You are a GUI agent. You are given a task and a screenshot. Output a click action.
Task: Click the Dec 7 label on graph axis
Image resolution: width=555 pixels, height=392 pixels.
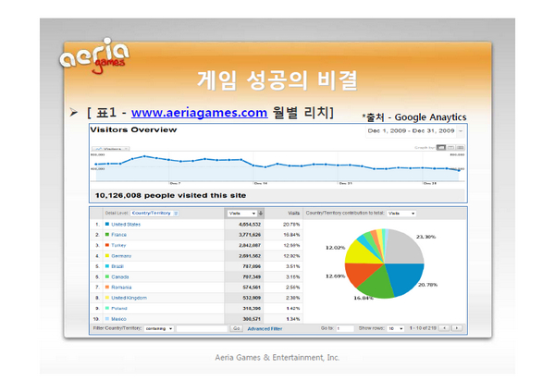click(x=175, y=183)
